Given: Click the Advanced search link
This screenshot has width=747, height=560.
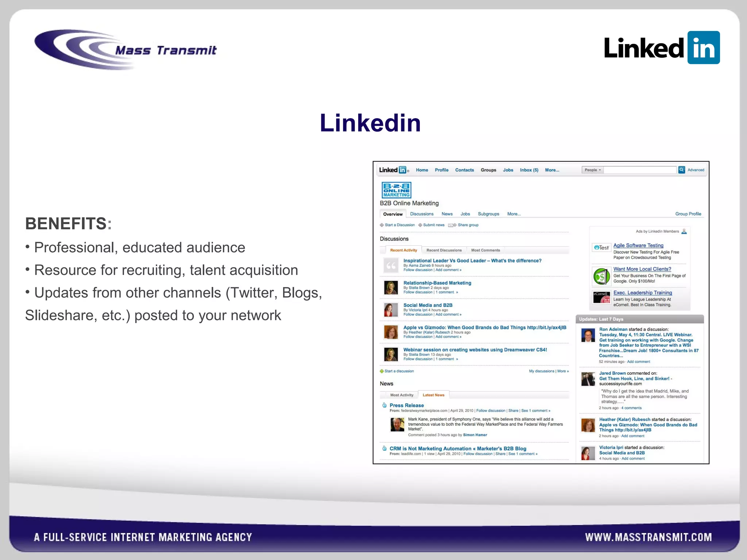Looking at the screenshot, I should coord(696,170).
